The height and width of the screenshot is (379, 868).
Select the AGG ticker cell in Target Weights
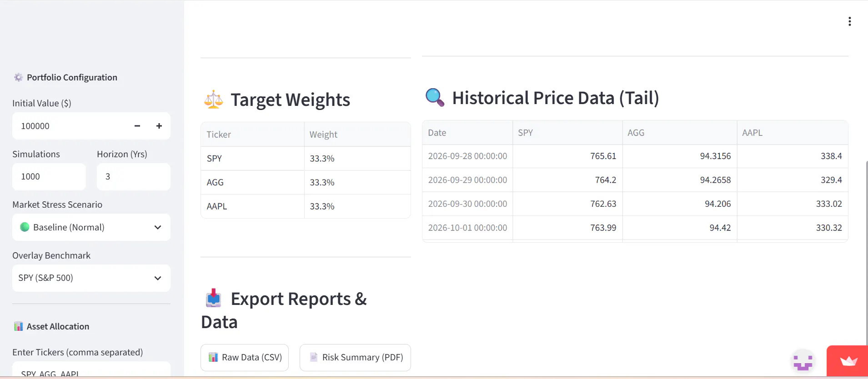pos(252,183)
